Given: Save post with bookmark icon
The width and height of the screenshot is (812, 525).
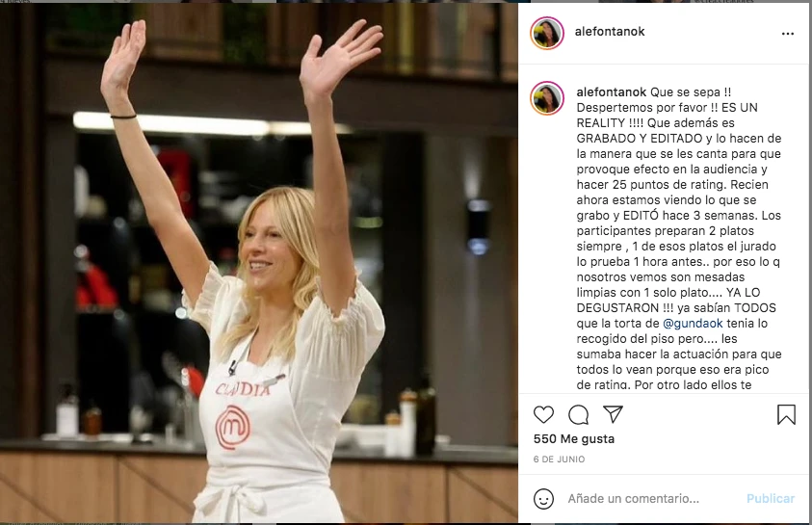Looking at the screenshot, I should pyautogui.click(x=786, y=415).
